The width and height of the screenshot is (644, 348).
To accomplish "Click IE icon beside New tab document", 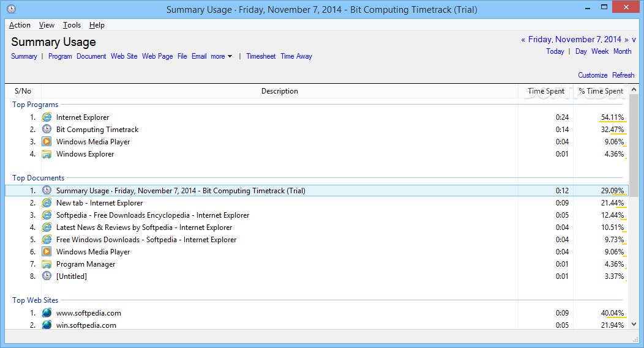I will click(x=47, y=202).
